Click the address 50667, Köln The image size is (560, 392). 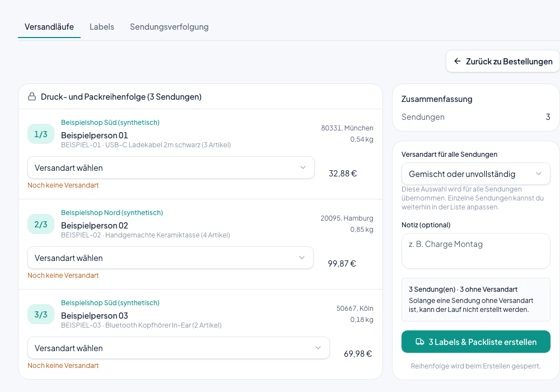pyautogui.click(x=355, y=309)
